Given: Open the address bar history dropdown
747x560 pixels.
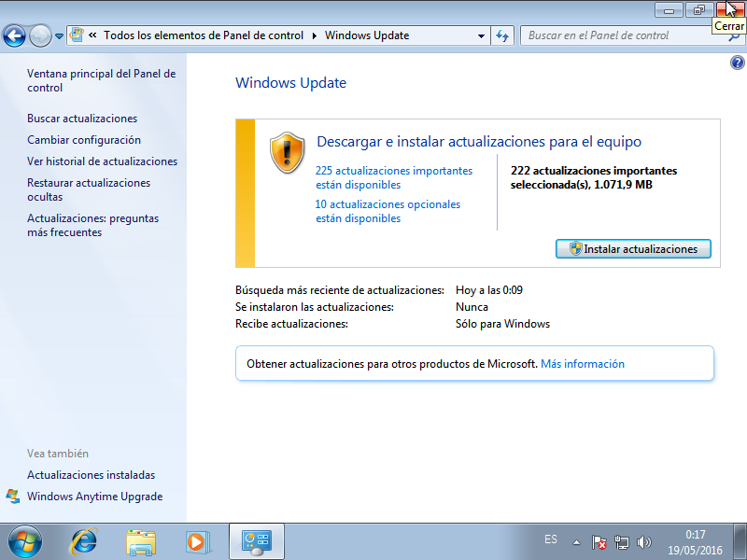Looking at the screenshot, I should pos(481,35).
